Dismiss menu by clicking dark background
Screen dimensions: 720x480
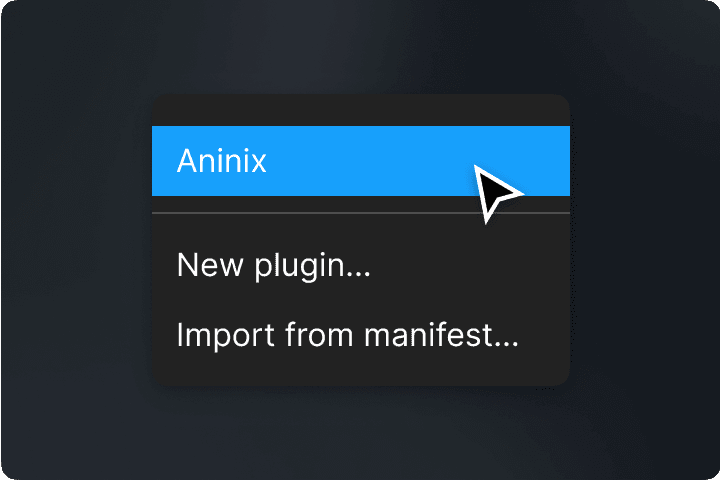pos(73,239)
